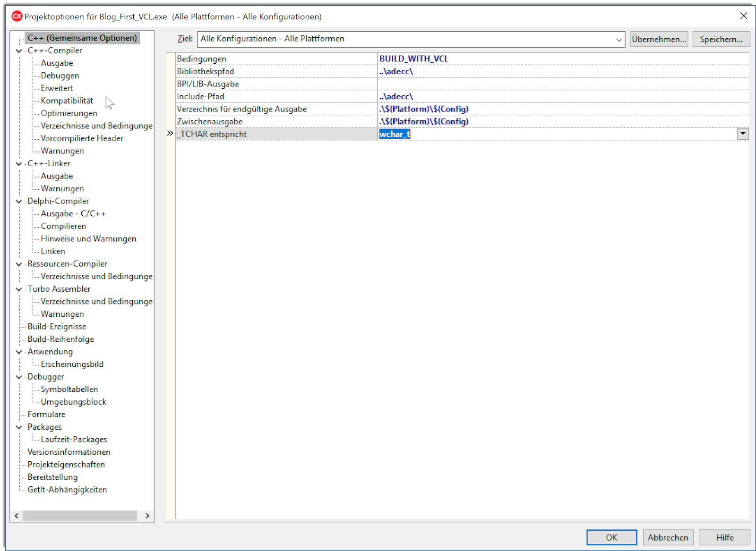Select Build-Ereignisse tree item
Viewport: 756px width, 551px height.
click(x=57, y=327)
